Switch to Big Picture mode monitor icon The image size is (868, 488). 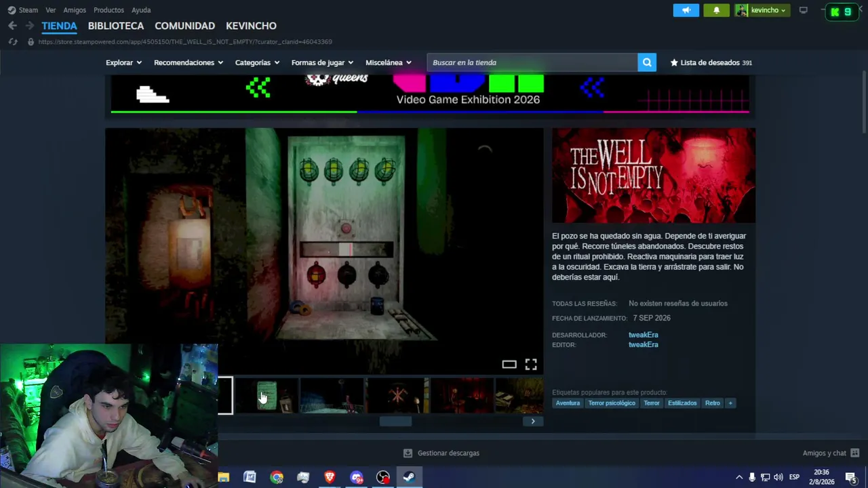[804, 10]
